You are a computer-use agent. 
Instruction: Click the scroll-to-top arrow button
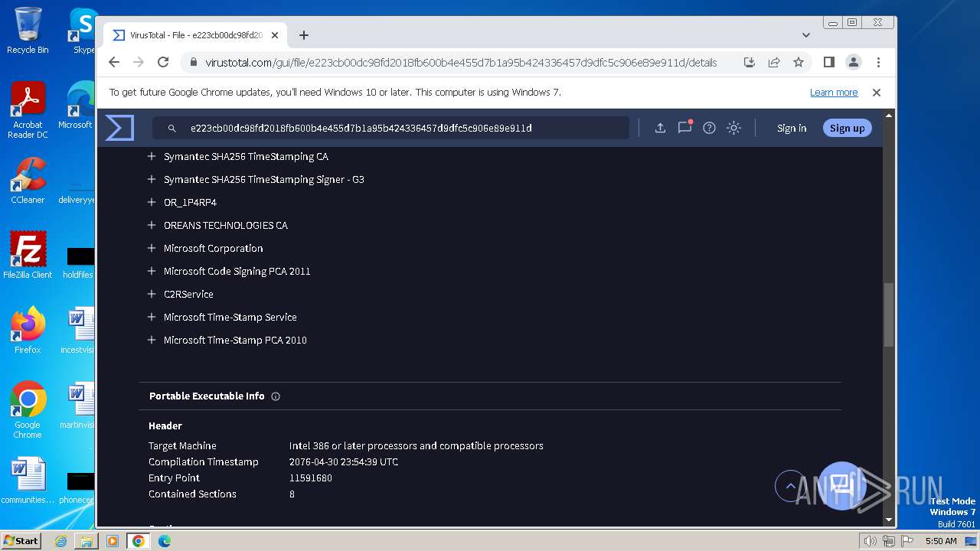pyautogui.click(x=790, y=486)
